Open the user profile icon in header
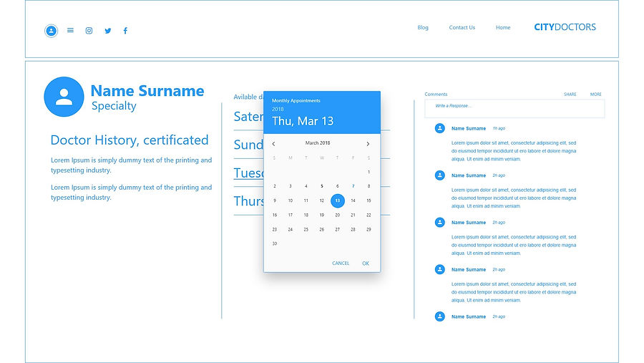Image resolution: width=644 pixels, height=363 pixels. click(x=51, y=31)
